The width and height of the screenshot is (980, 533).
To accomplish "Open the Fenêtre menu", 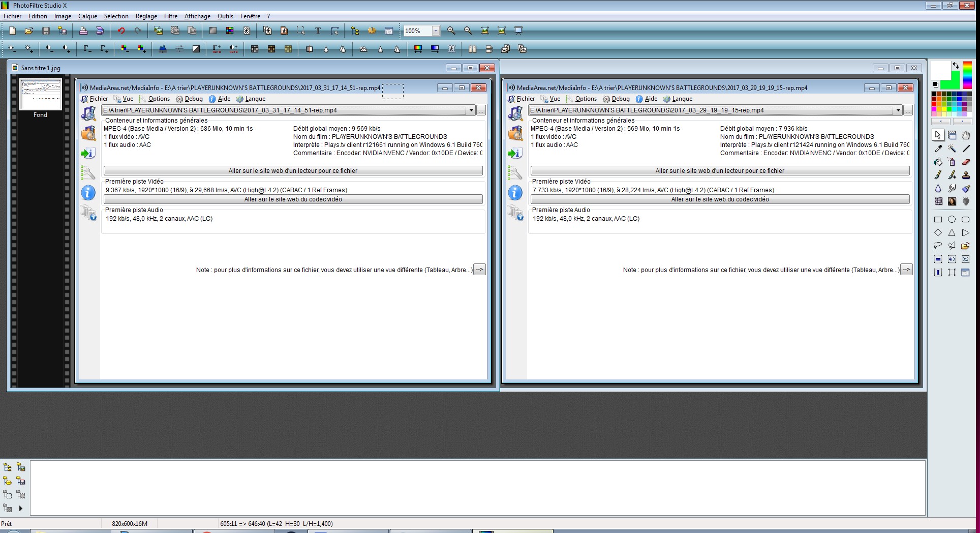I will click(250, 16).
